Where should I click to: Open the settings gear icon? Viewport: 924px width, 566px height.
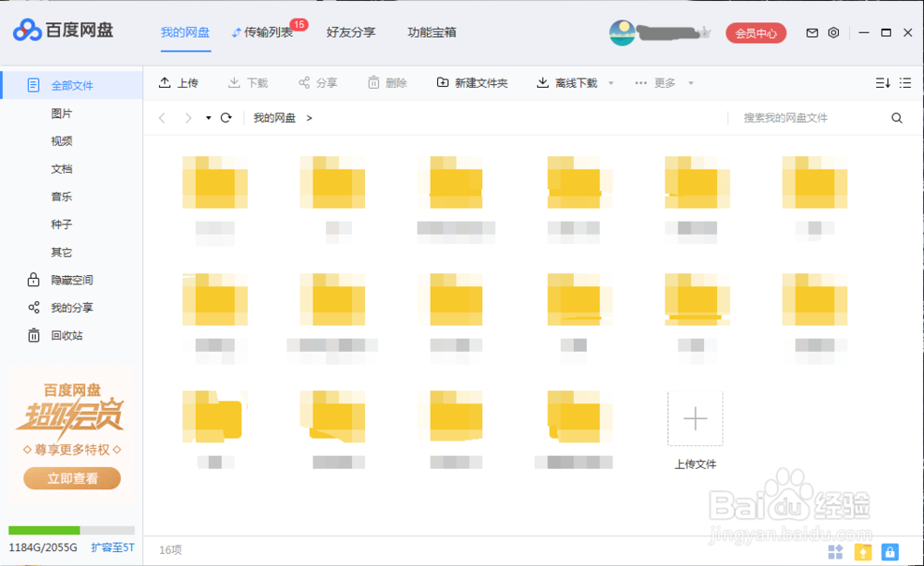pyautogui.click(x=833, y=32)
